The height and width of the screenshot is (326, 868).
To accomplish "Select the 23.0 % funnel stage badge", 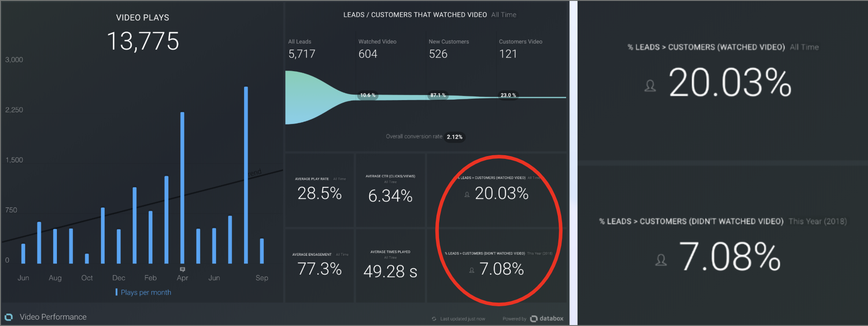I will pyautogui.click(x=508, y=95).
